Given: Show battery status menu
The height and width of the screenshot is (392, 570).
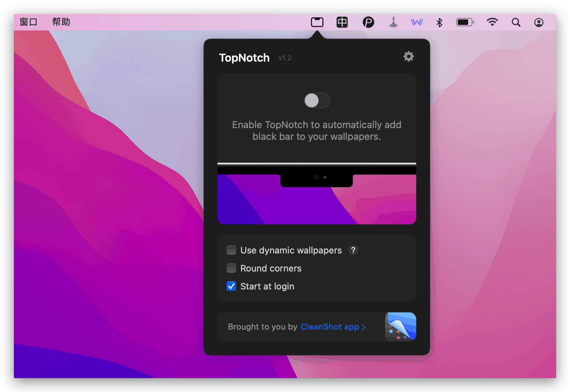Looking at the screenshot, I should (x=465, y=22).
